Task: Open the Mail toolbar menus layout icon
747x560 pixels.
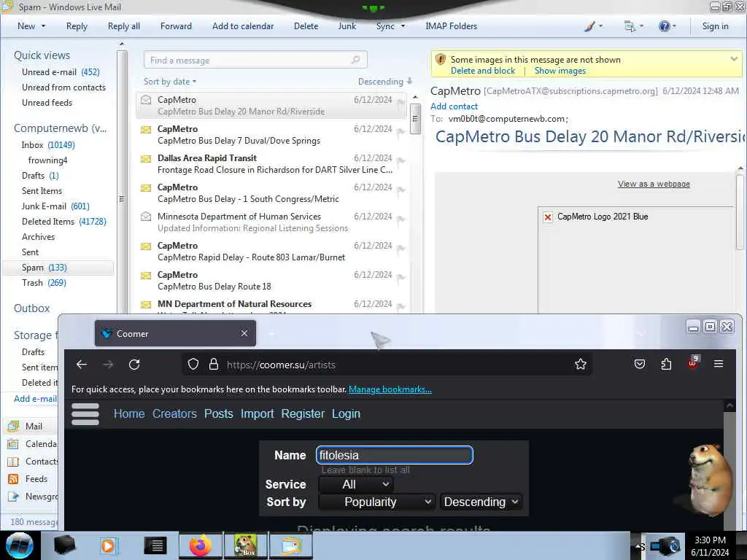Action: [x=630, y=26]
